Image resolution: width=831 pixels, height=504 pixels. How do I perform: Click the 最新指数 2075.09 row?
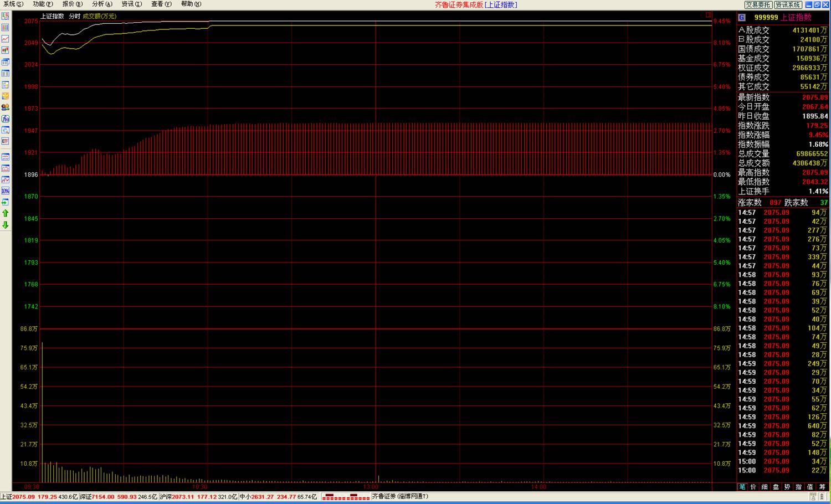[783, 97]
